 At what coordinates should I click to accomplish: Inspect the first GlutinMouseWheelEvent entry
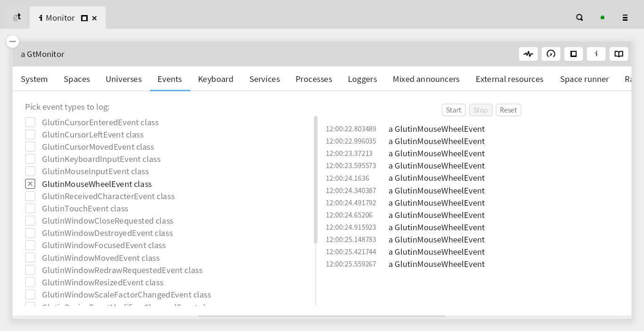[436, 129]
